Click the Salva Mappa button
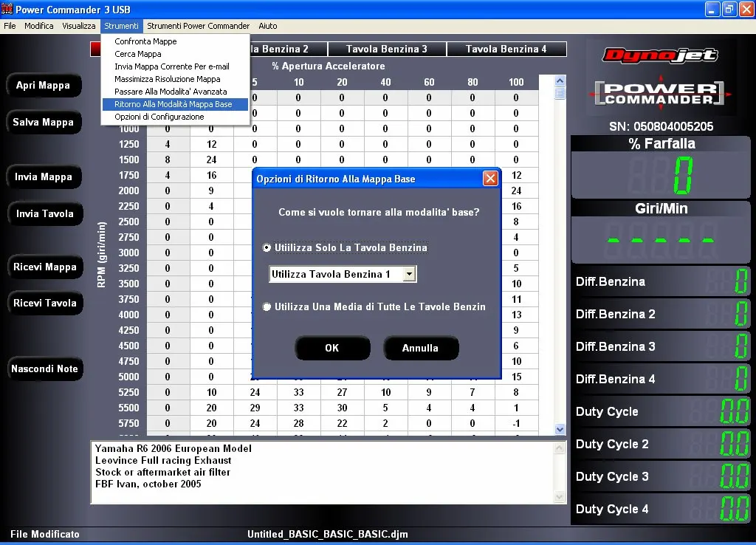Screen dimensions: 756x545 point(44,122)
